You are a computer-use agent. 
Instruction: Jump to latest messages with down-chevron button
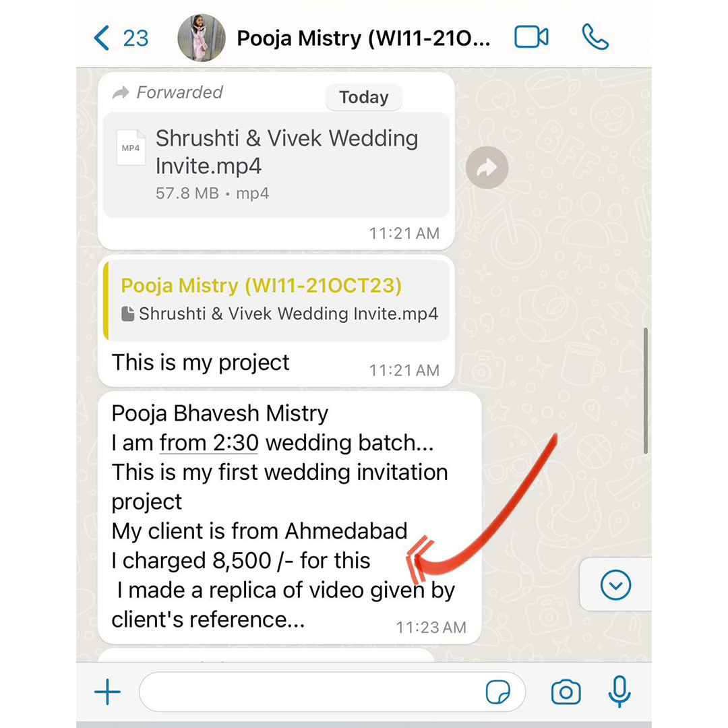[615, 585]
